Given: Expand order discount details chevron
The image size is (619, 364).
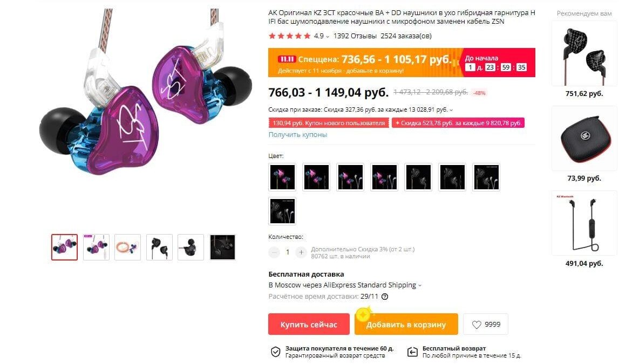Looking at the screenshot, I should pos(451,110).
